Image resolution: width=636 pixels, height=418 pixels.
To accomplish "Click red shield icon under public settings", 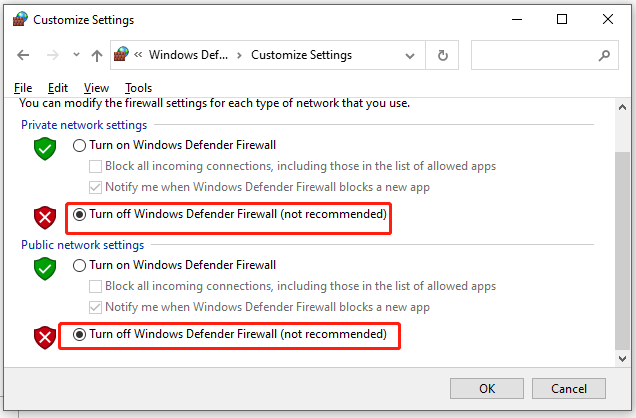I will pyautogui.click(x=45, y=338).
